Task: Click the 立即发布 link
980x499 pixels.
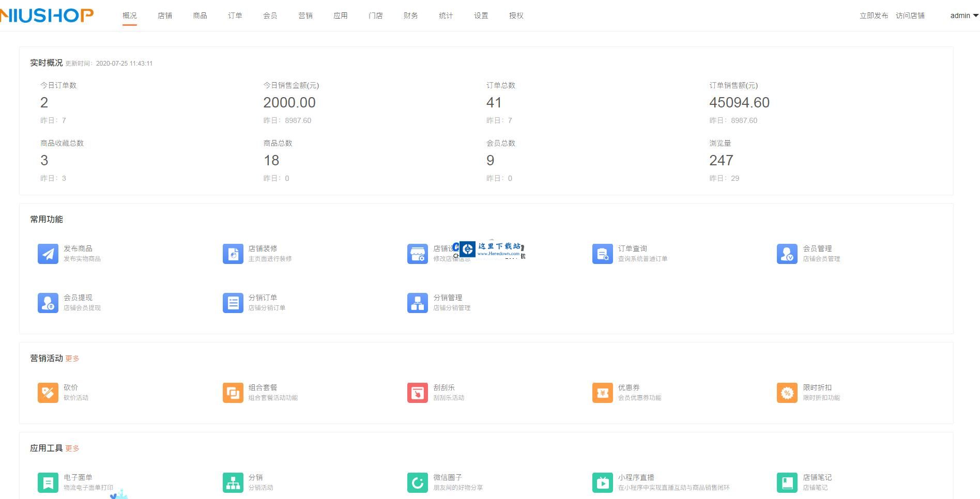Action: [874, 15]
